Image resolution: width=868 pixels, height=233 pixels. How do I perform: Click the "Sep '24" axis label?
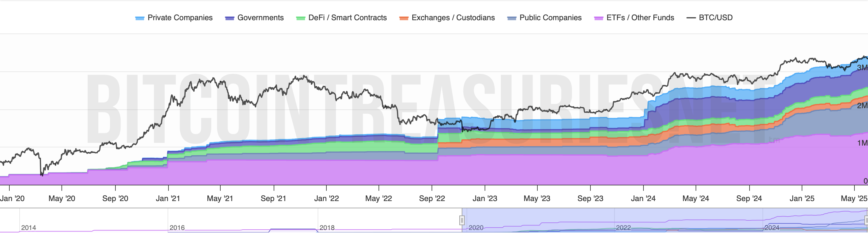click(x=749, y=198)
